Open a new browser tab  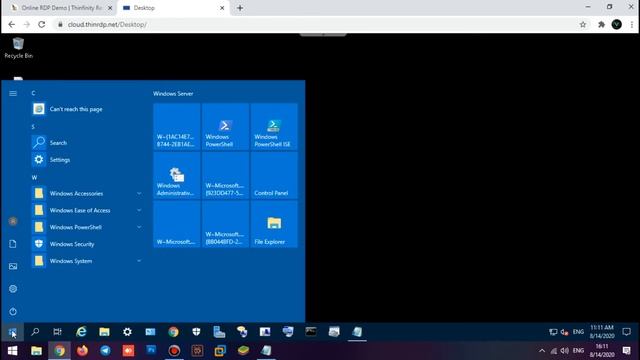[240, 8]
